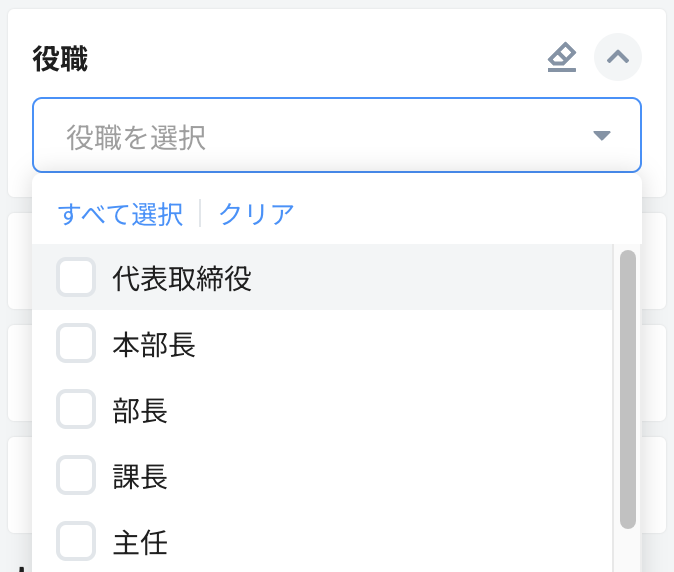The width and height of the screenshot is (674, 572).
Task: Click the クリア link
Action: pyautogui.click(x=256, y=214)
